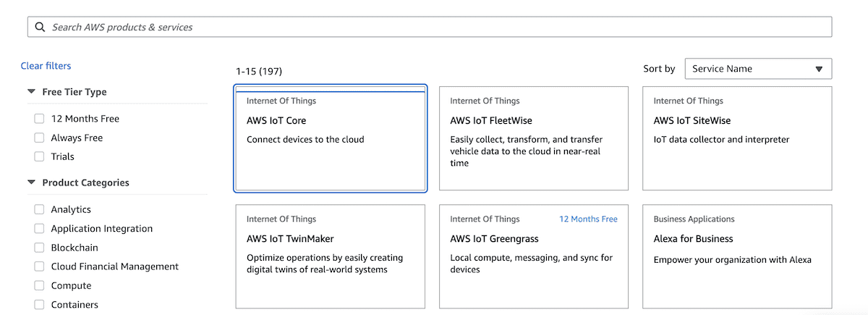868x315 pixels.
Task: Open the AWS IoT Core card
Action: pyautogui.click(x=331, y=138)
